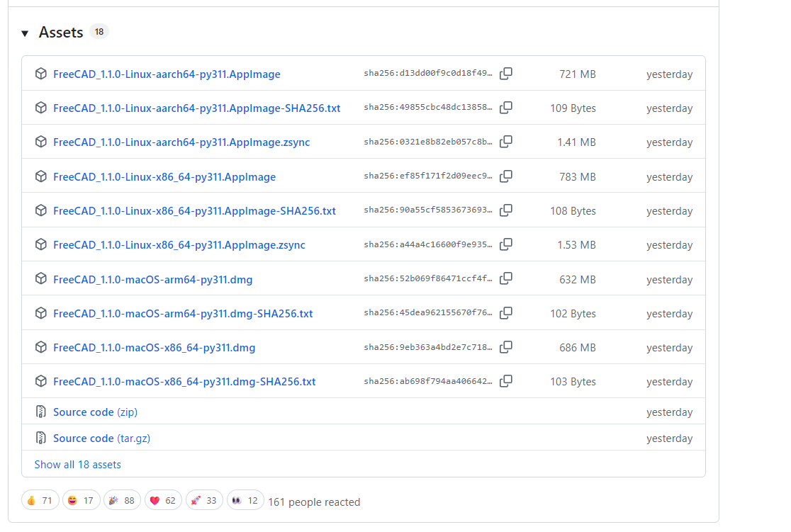This screenshot has width=791, height=532.
Task: Click package icon beside Linux-aarch64 AppImage-SHA256.txt
Action: coord(41,108)
